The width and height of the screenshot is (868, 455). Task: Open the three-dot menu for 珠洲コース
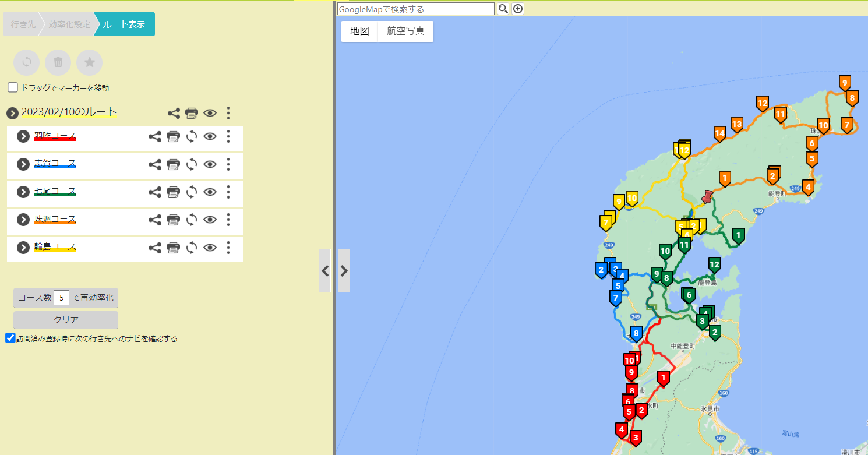(x=228, y=220)
